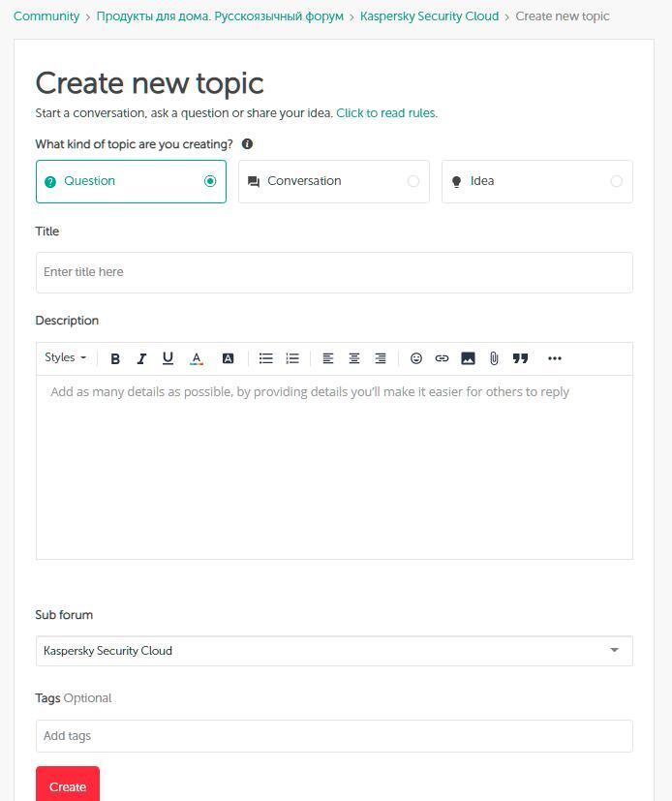Open the "Click to read rules" link

386,113
